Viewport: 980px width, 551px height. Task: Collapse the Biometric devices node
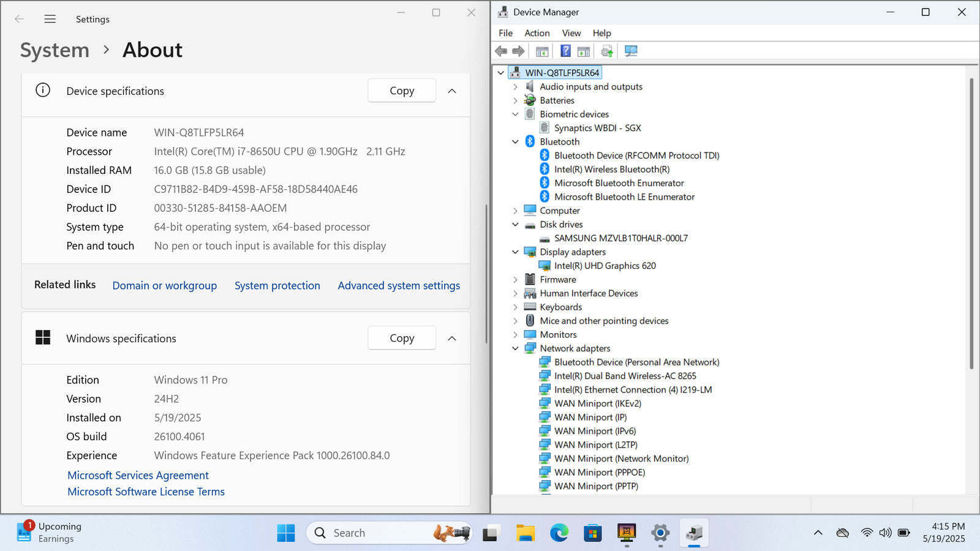click(515, 114)
